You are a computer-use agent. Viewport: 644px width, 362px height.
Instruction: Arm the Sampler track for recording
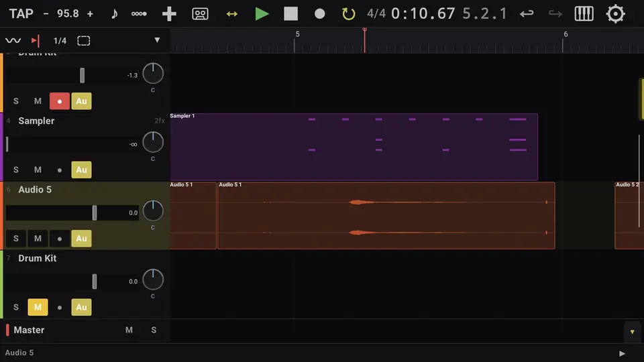click(x=60, y=170)
